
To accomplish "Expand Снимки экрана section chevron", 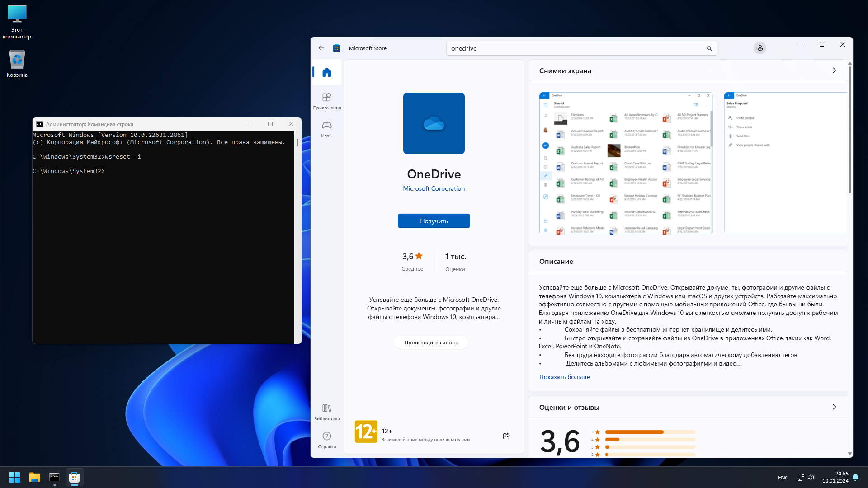I will (834, 70).
